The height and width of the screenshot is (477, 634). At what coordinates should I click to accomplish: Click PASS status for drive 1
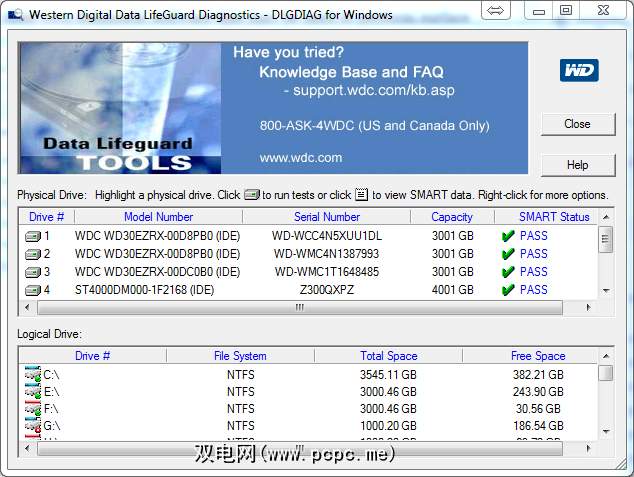click(534, 236)
